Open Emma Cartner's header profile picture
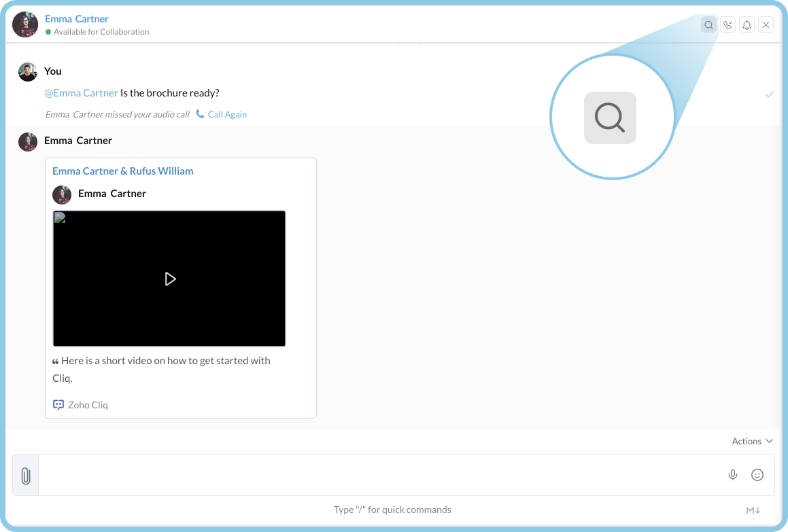This screenshot has width=788, height=532. [x=25, y=24]
